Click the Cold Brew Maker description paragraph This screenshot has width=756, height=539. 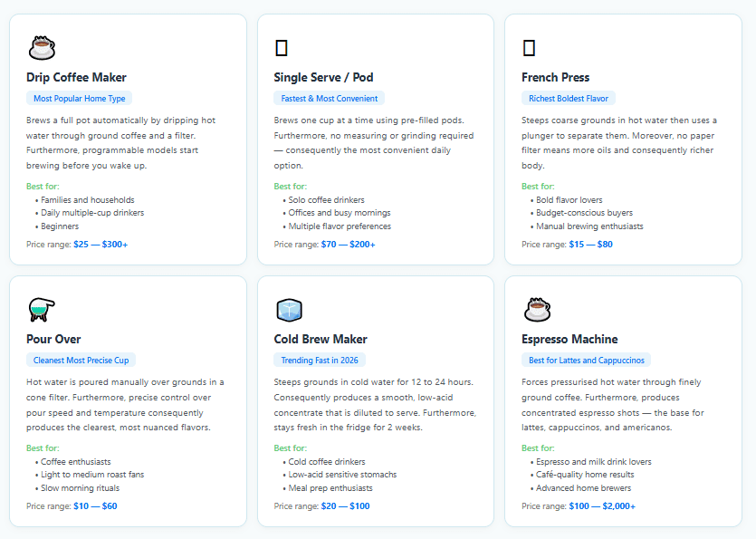375,405
